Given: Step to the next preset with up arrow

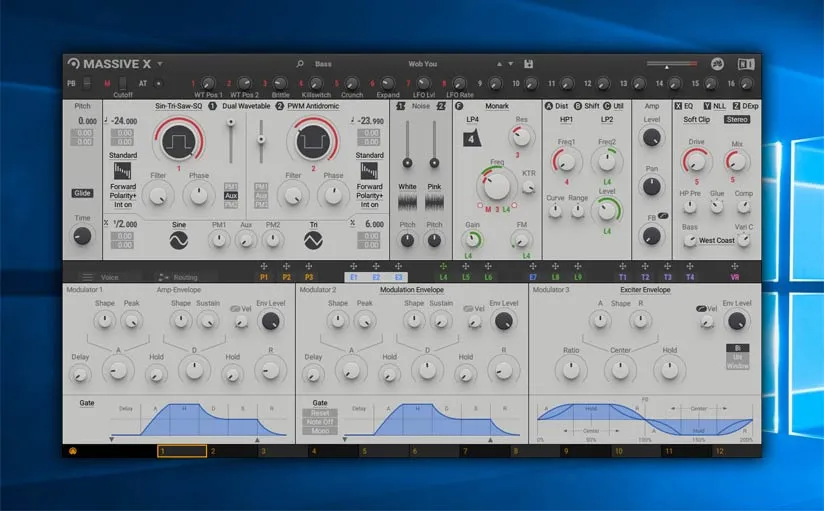Looking at the screenshot, I should (x=499, y=64).
